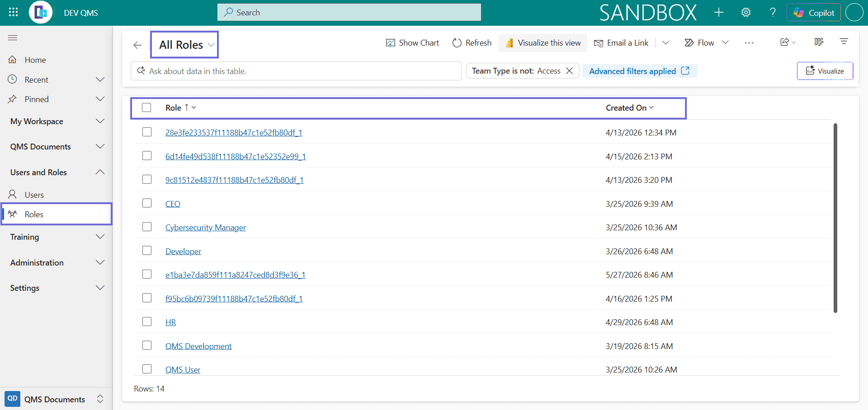Open the edit columns icon

[x=819, y=42]
